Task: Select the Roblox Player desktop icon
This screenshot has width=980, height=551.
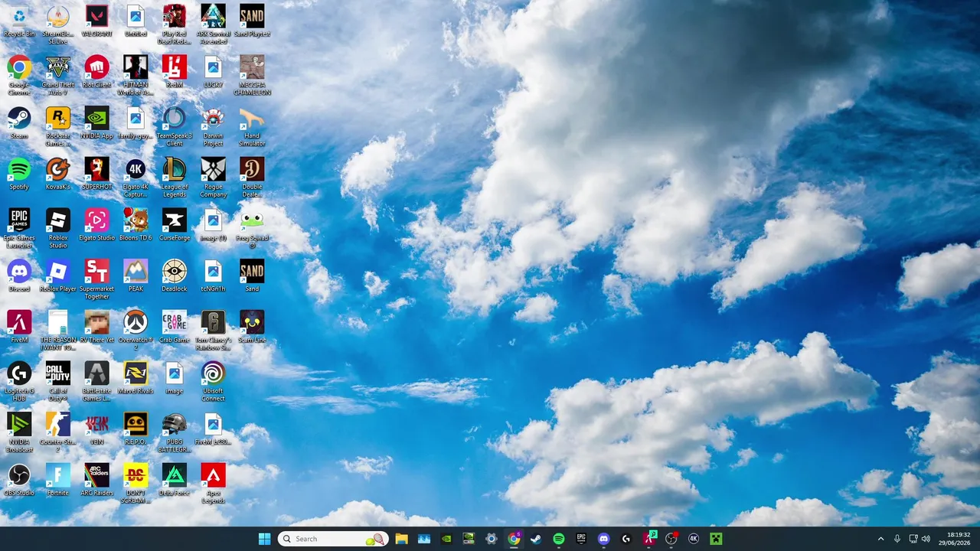Action: coord(58,277)
